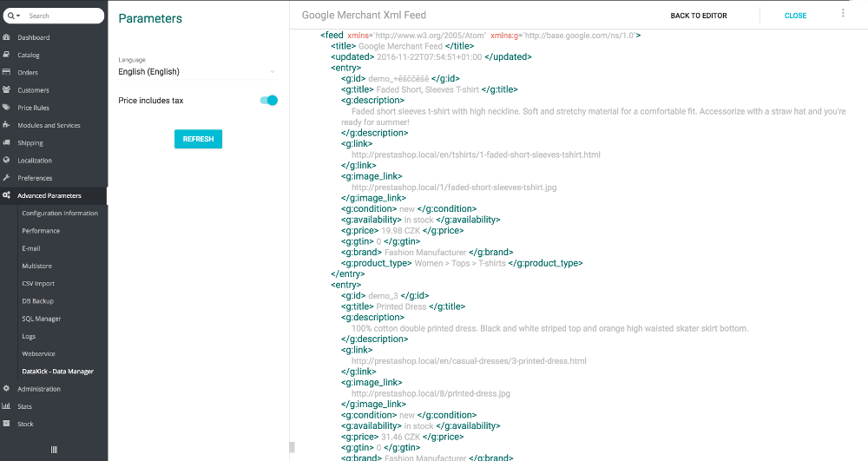
Task: Click the updated timestamp 2016-11-22 value
Action: [430, 57]
